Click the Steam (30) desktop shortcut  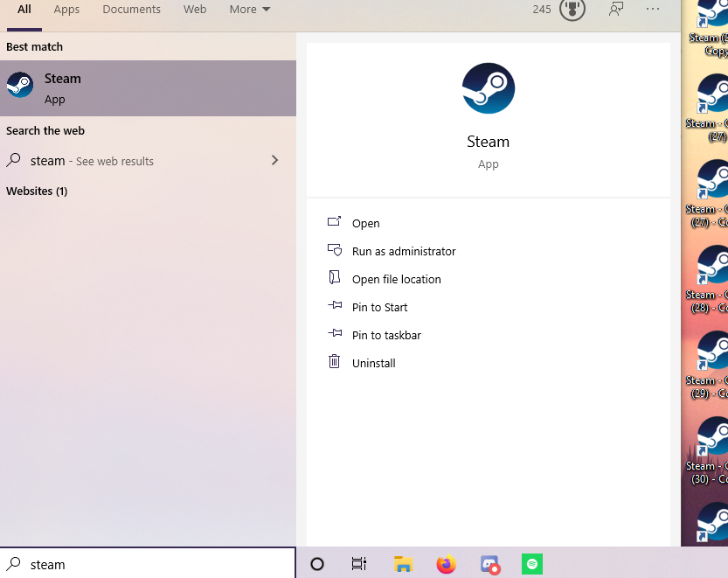(x=709, y=450)
